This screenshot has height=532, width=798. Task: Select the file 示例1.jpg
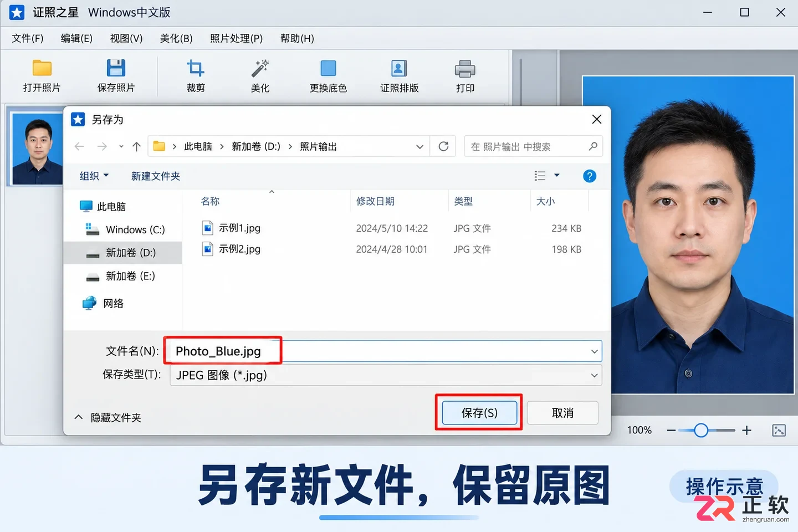click(x=232, y=228)
